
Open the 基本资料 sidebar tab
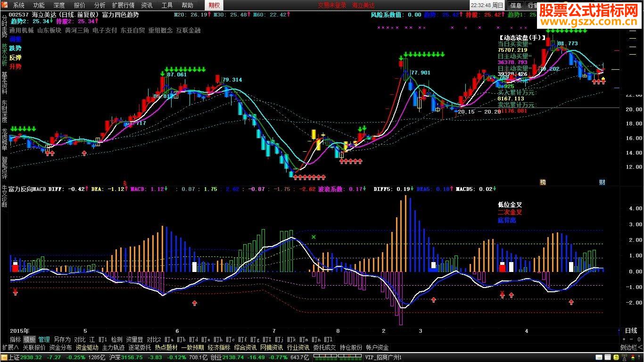coord(4,83)
